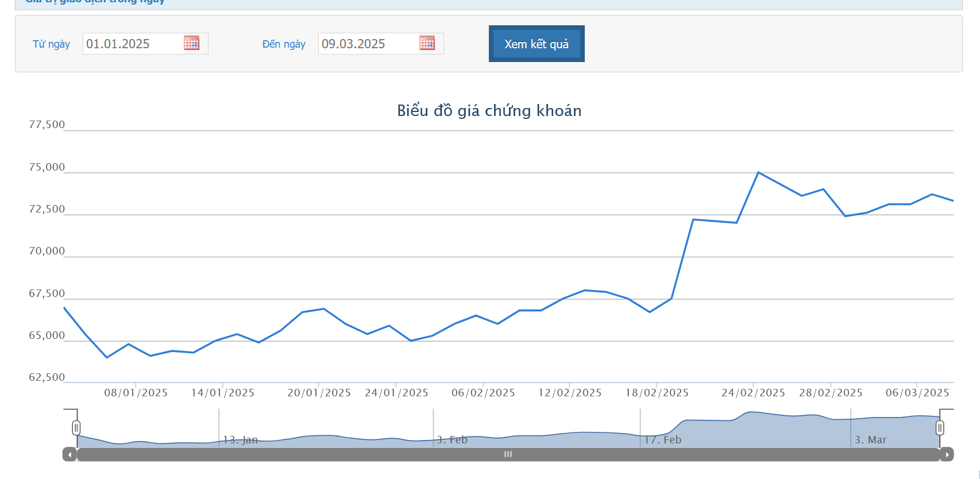
Task: Click the horizontal scrollbar grip in center
Action: click(x=508, y=454)
